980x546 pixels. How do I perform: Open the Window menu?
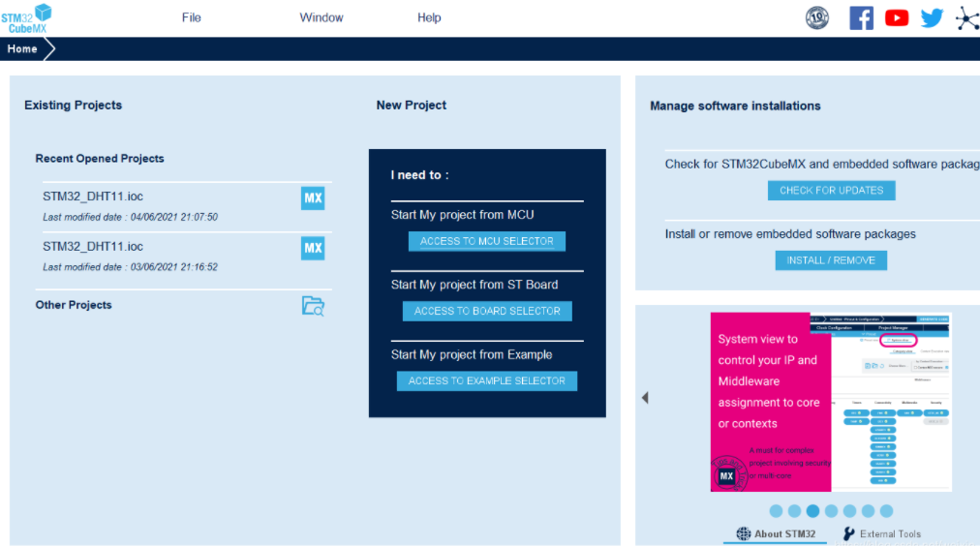322,17
